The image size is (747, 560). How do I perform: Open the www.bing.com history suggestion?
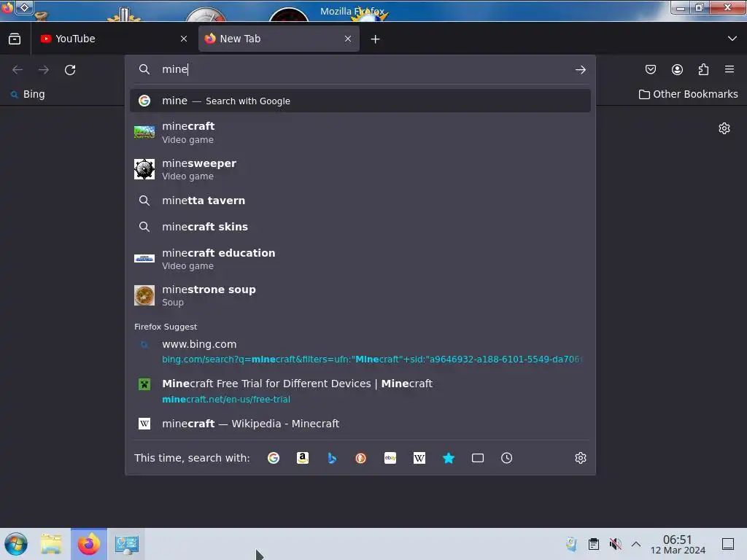[360, 351]
